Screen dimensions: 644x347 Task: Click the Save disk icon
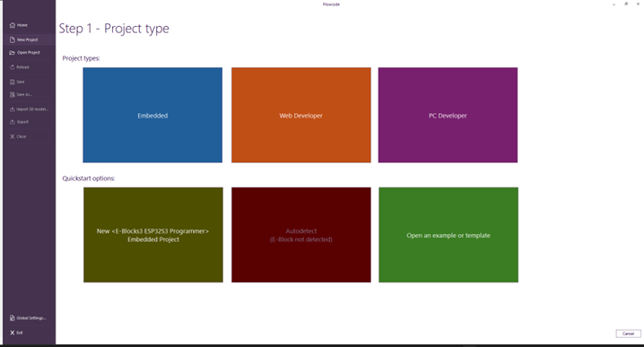pyautogui.click(x=13, y=82)
